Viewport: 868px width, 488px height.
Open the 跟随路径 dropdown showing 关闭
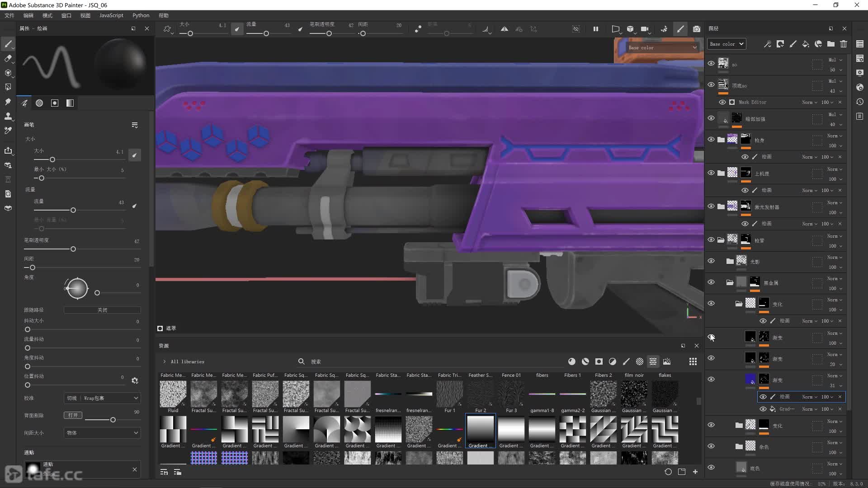click(x=102, y=310)
